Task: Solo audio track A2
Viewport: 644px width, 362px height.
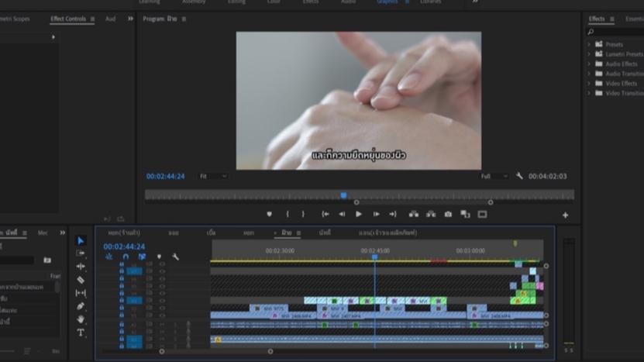Action: [175, 332]
